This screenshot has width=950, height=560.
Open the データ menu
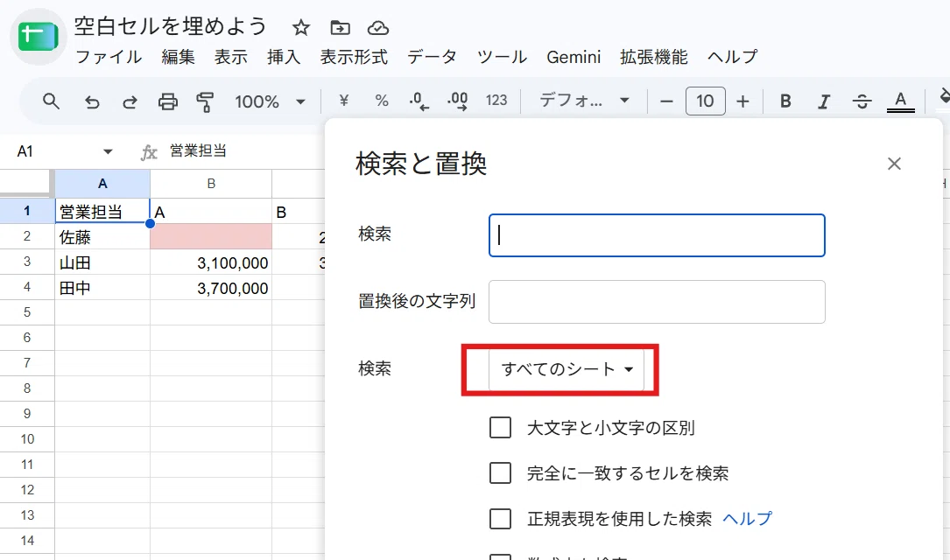pyautogui.click(x=432, y=57)
